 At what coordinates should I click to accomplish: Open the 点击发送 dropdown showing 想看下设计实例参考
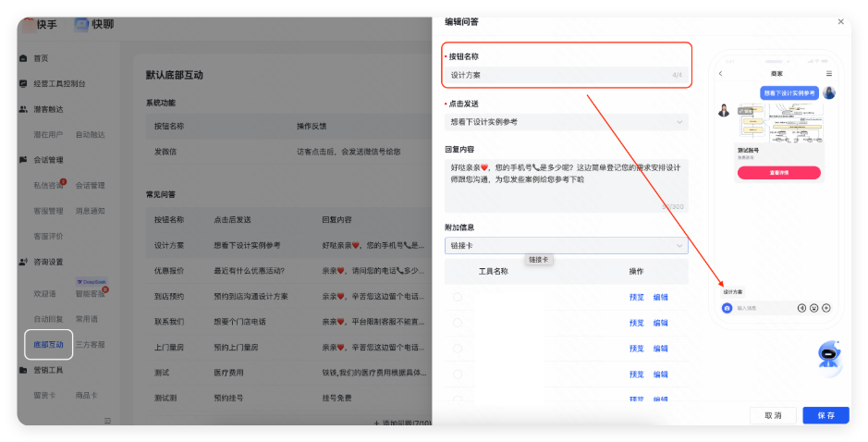[567, 122]
